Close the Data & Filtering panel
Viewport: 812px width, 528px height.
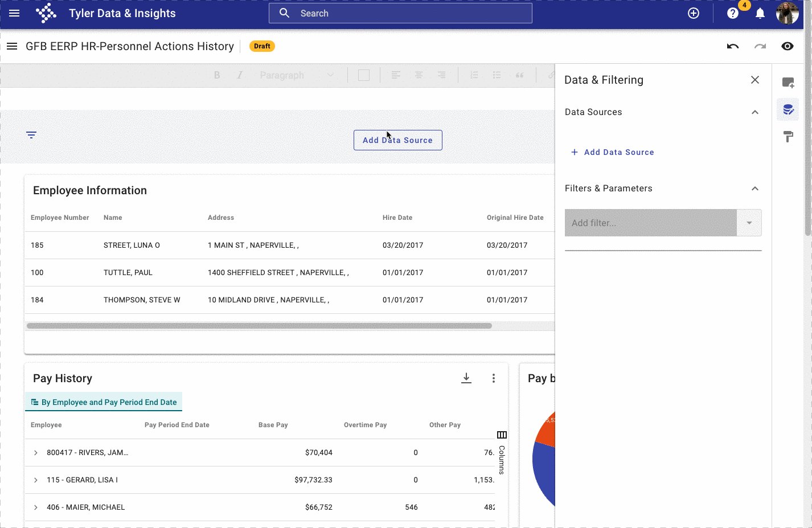point(755,80)
